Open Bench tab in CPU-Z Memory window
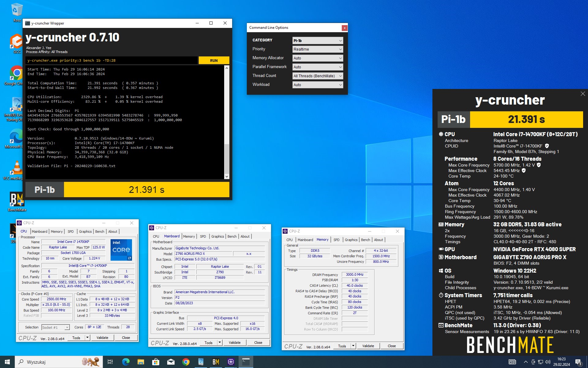This screenshot has height=368, width=588. pos(365,240)
